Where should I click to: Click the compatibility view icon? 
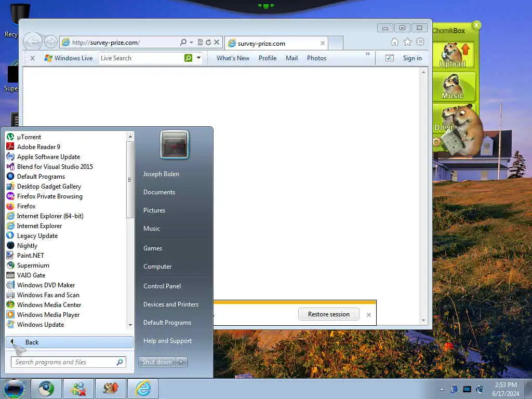(200, 42)
